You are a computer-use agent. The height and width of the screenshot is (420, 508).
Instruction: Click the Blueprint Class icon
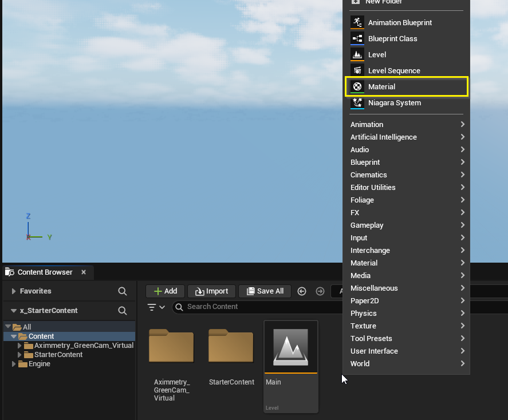(x=357, y=38)
